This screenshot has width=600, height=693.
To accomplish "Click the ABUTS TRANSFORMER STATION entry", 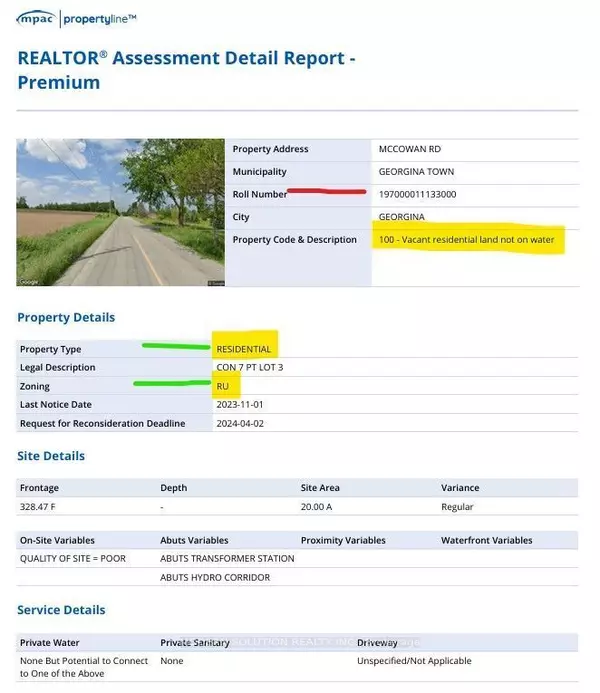I will [227, 558].
